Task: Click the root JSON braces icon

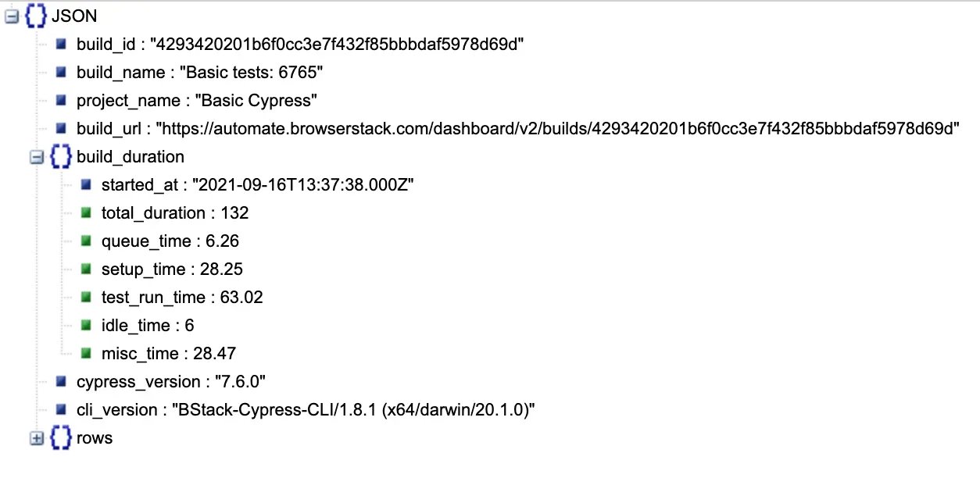Action: coord(35,16)
